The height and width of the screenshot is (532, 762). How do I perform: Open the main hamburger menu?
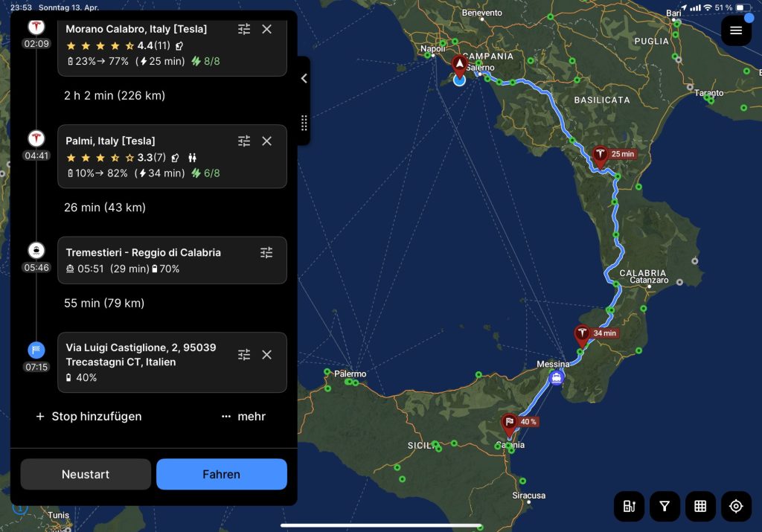coord(736,31)
